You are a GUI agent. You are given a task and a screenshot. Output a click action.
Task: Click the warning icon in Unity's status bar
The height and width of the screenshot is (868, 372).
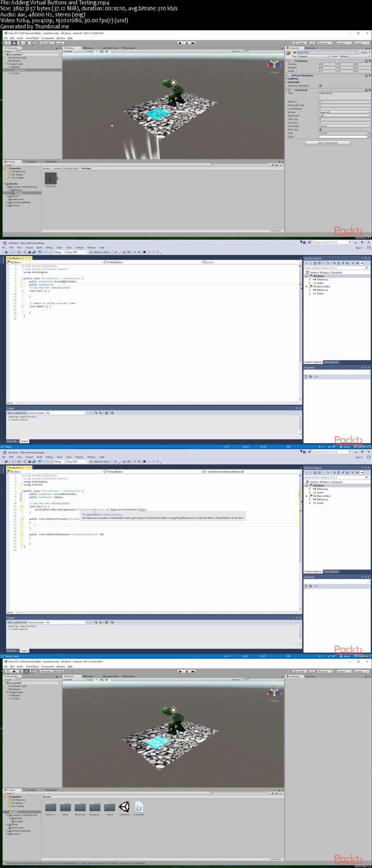[4, 863]
